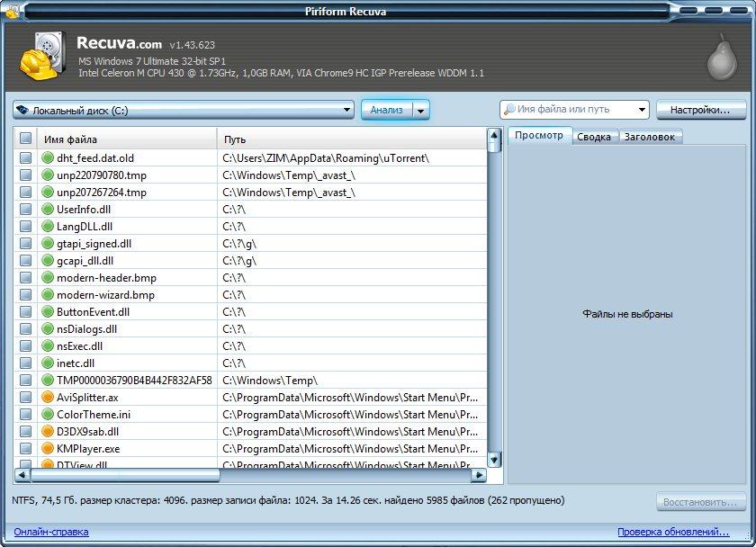
Task: Click the green status icon of ButtonEvent.dll
Action: click(47, 312)
